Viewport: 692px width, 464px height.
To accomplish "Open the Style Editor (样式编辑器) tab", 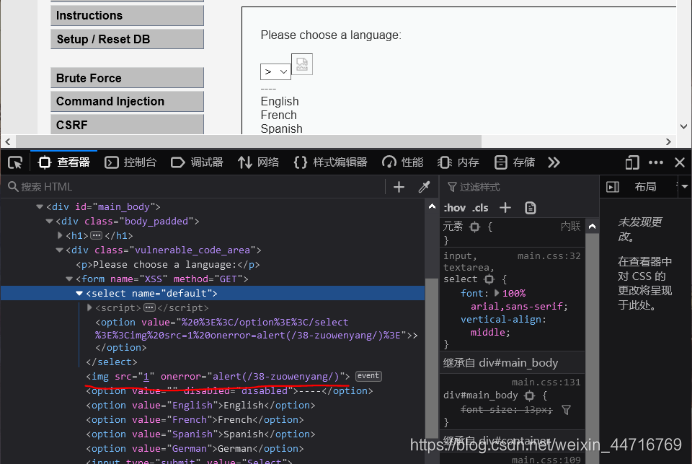I will [x=330, y=162].
